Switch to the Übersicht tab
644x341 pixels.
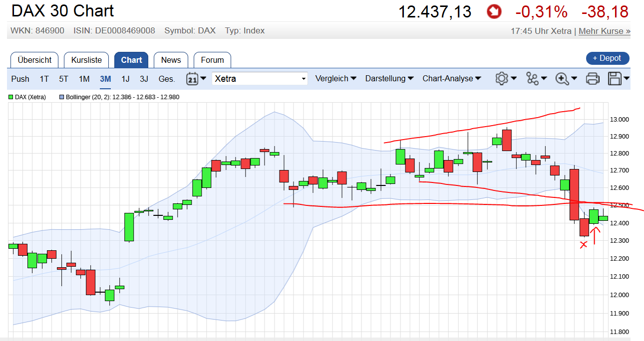(34, 60)
